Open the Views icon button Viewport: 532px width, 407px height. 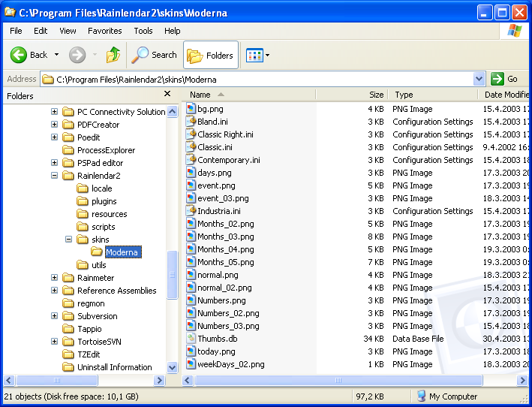pyautogui.click(x=254, y=56)
